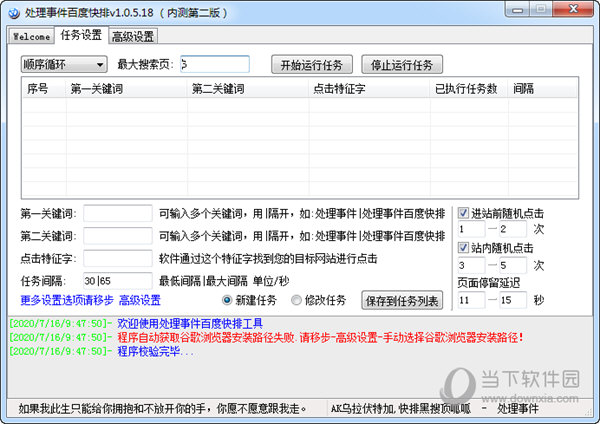Click the 保存到任务列表 button
Image resolution: width=600 pixels, height=424 pixels.
[x=402, y=300]
